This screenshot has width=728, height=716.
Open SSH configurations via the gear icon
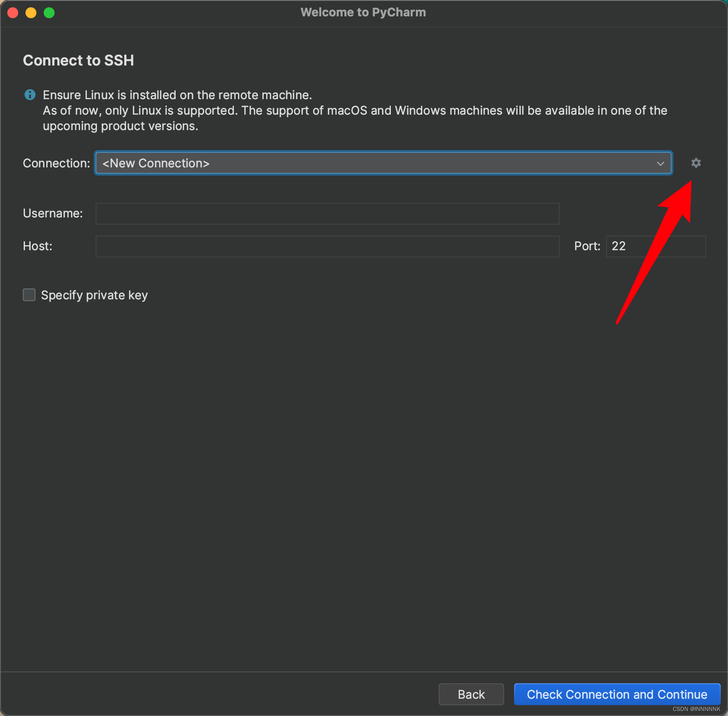pos(696,163)
